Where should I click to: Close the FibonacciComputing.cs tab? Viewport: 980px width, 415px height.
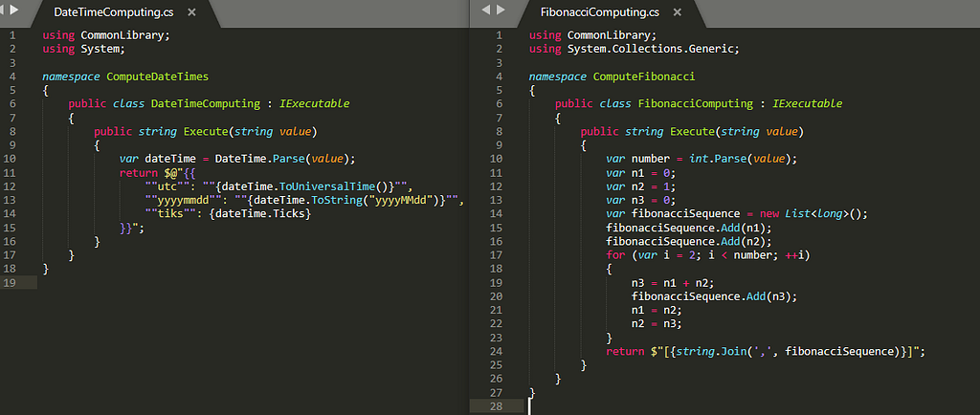(678, 12)
